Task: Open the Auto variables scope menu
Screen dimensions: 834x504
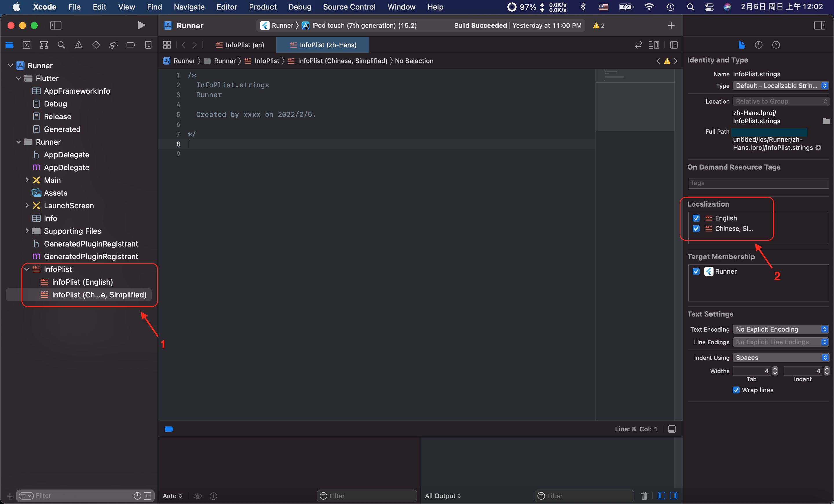Action: (x=172, y=496)
